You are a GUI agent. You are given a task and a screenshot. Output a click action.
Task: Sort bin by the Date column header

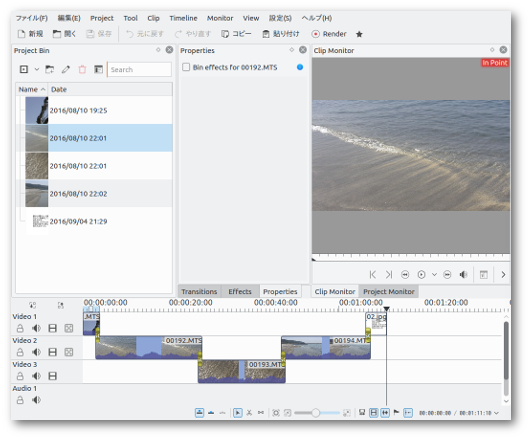pyautogui.click(x=110, y=89)
